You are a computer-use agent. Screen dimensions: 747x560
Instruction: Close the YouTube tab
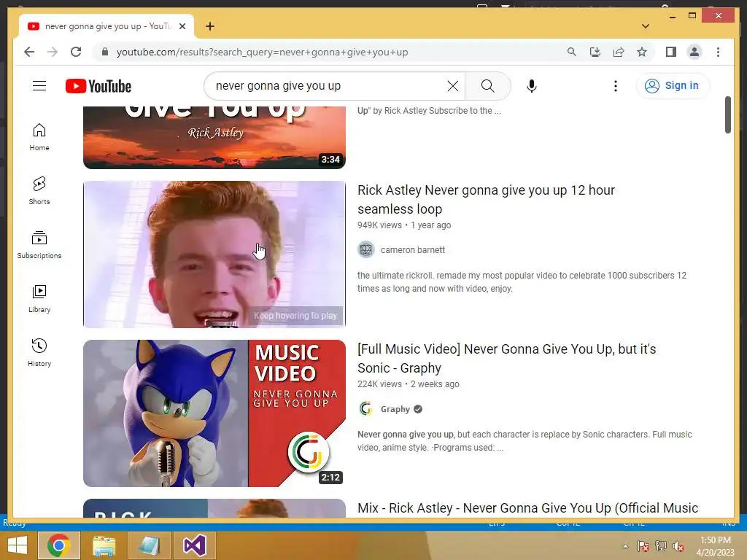point(182,26)
